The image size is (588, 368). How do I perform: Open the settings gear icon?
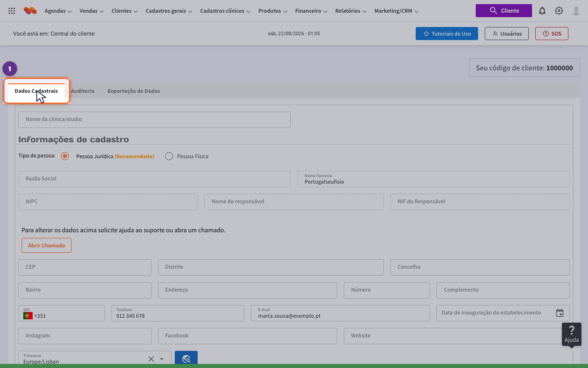[x=559, y=11]
